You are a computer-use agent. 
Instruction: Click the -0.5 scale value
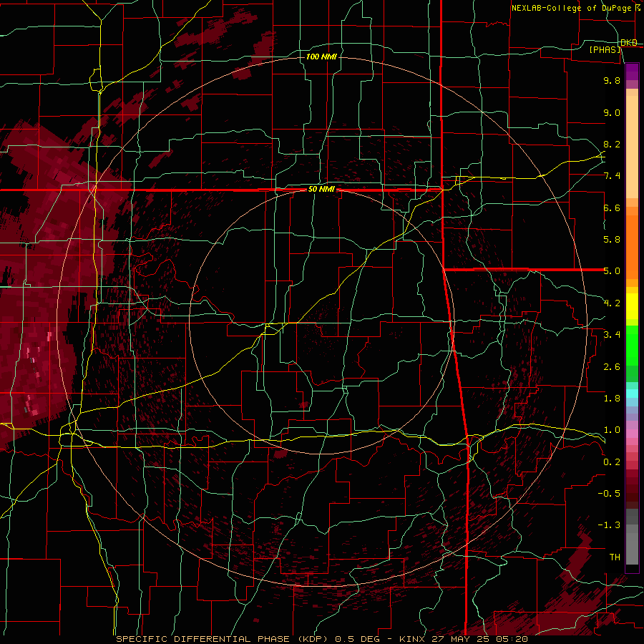coord(609,494)
